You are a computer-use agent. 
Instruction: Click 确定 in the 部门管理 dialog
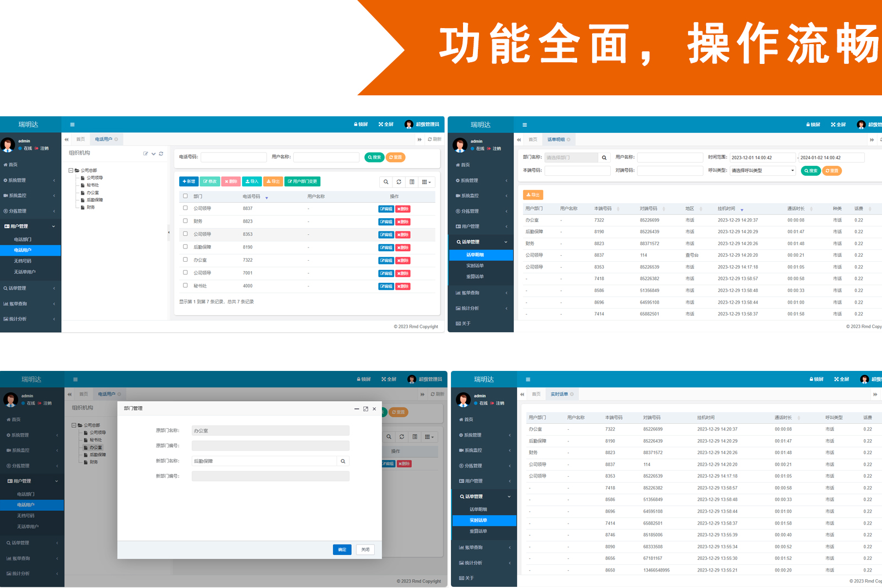pyautogui.click(x=342, y=549)
